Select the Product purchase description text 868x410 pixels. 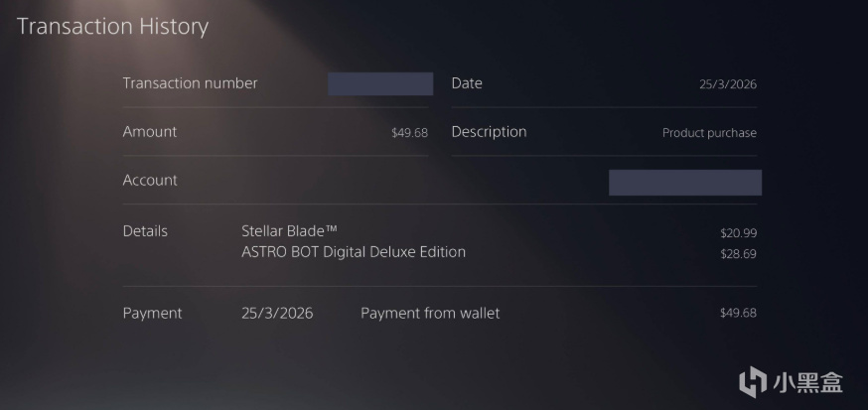(709, 133)
